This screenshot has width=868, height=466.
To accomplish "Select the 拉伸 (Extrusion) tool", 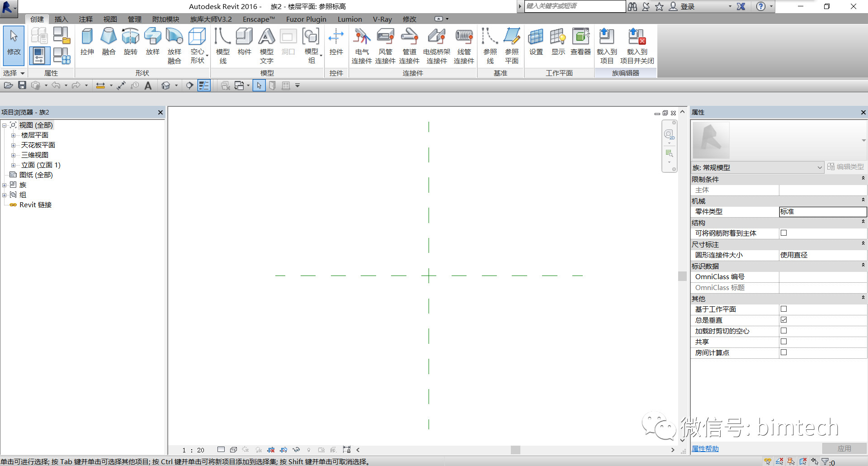I will [x=87, y=41].
